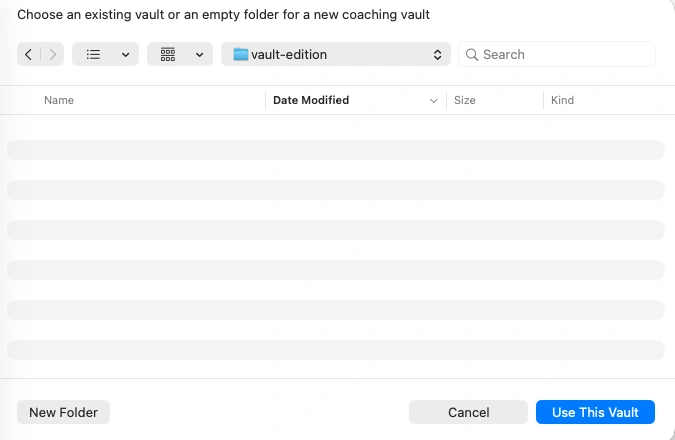675x440 pixels.
Task: Cancel the vault selection dialog
Action: coord(468,412)
